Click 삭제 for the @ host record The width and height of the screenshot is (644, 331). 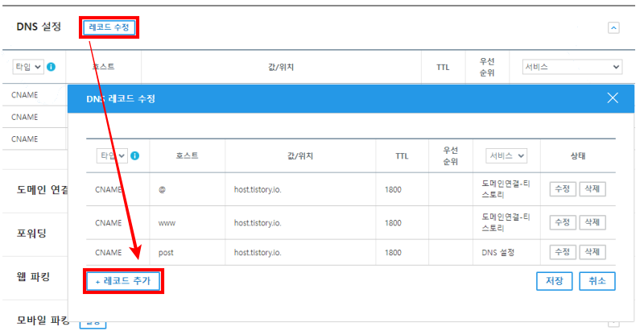tap(592, 189)
